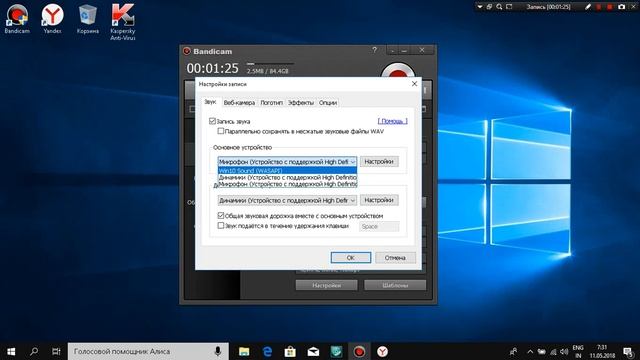The image size is (640, 360).
Task: Click the taskbar search magnifier icon
Action: tap(34, 351)
